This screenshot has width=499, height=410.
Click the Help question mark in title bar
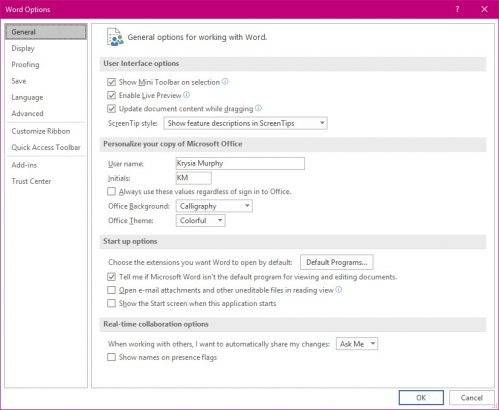[x=457, y=9]
